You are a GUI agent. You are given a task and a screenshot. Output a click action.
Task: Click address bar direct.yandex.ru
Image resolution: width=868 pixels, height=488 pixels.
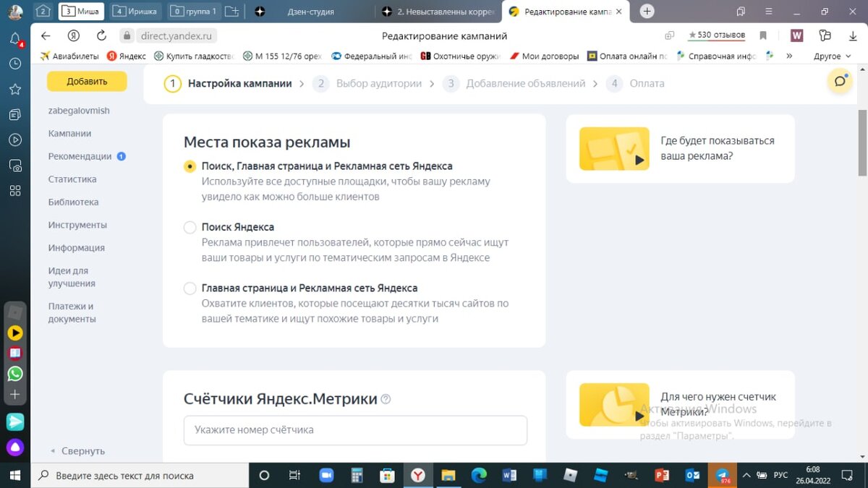coord(178,35)
